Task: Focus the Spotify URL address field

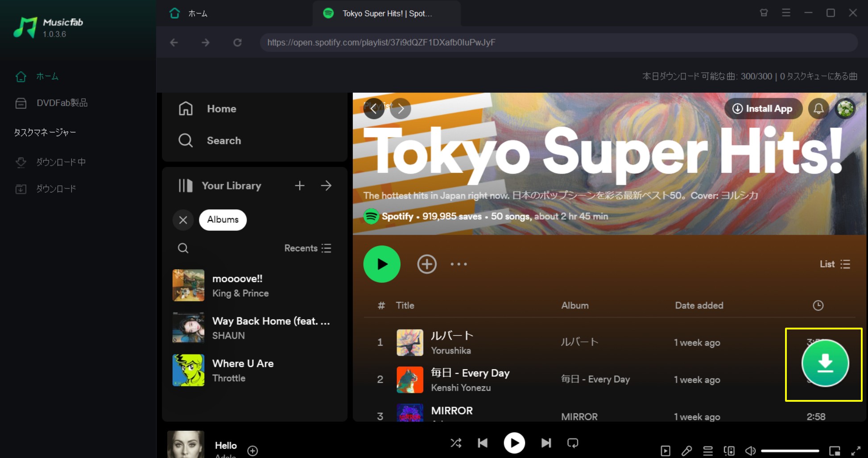Action: click(558, 42)
